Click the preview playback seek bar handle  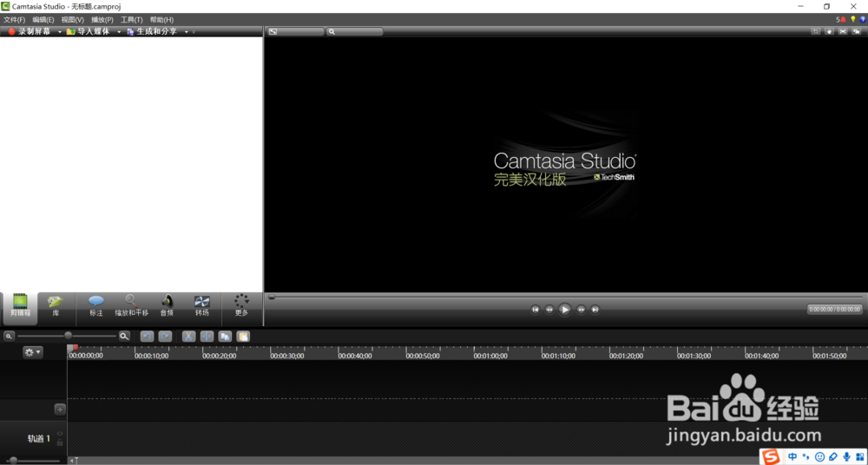(272, 298)
